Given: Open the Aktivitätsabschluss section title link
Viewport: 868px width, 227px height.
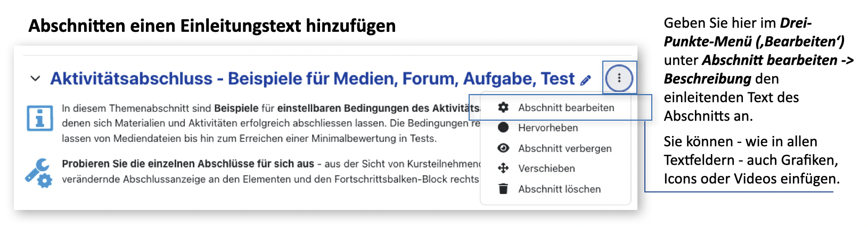Looking at the screenshot, I should [x=312, y=79].
